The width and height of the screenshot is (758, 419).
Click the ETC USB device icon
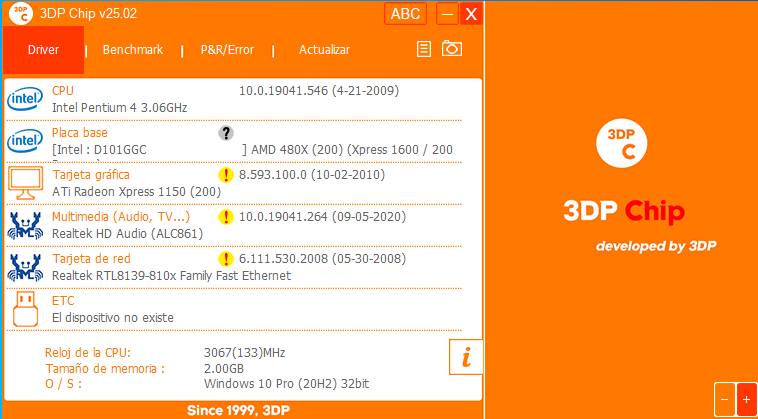(24, 309)
